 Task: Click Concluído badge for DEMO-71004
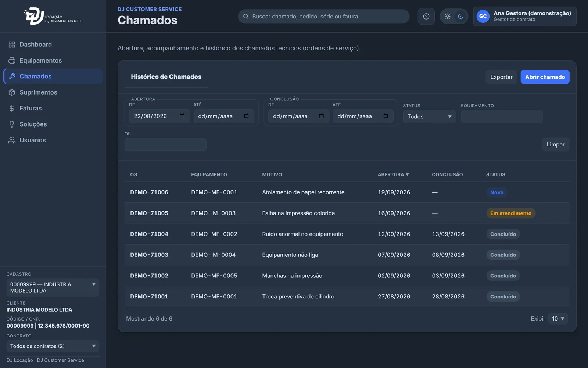[503, 234]
